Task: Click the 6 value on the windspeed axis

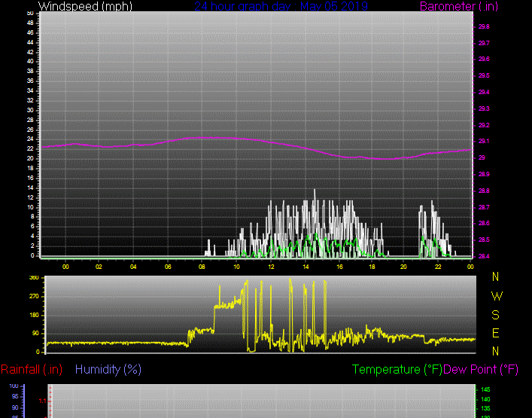Action: click(x=32, y=227)
